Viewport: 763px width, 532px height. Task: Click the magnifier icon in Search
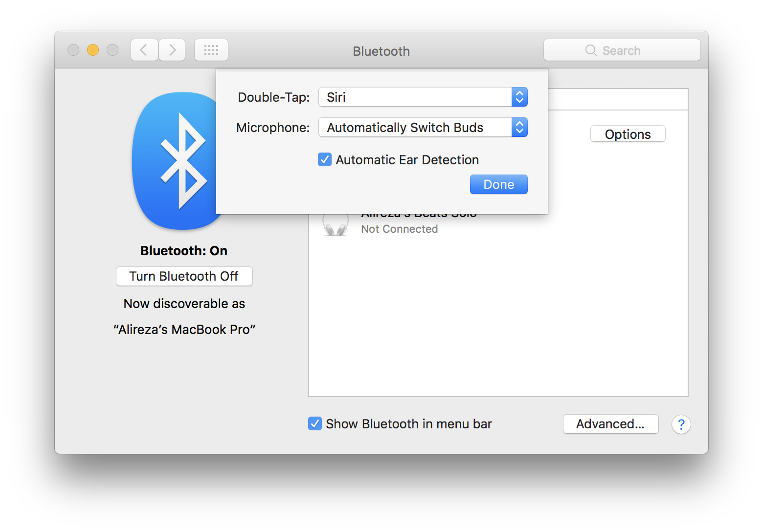pyautogui.click(x=591, y=50)
